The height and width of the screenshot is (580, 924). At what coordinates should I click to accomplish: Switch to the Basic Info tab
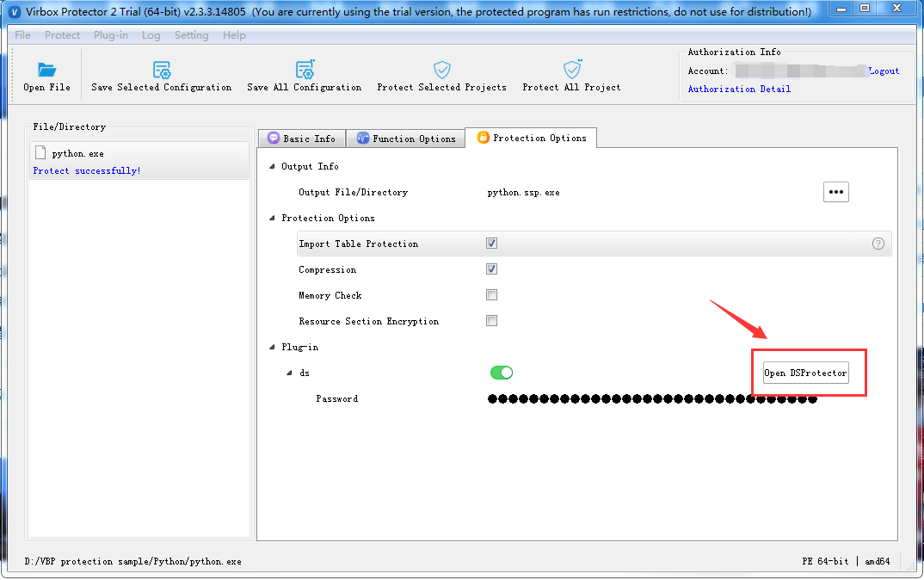302,139
